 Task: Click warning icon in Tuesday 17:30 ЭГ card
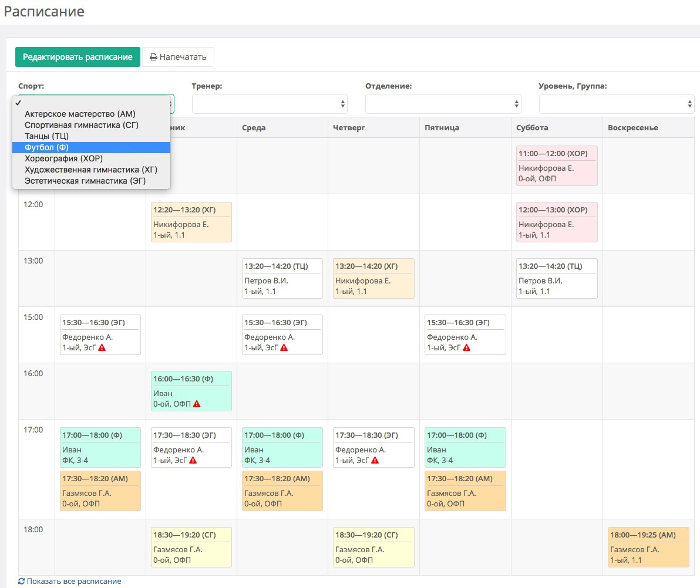pos(193,460)
